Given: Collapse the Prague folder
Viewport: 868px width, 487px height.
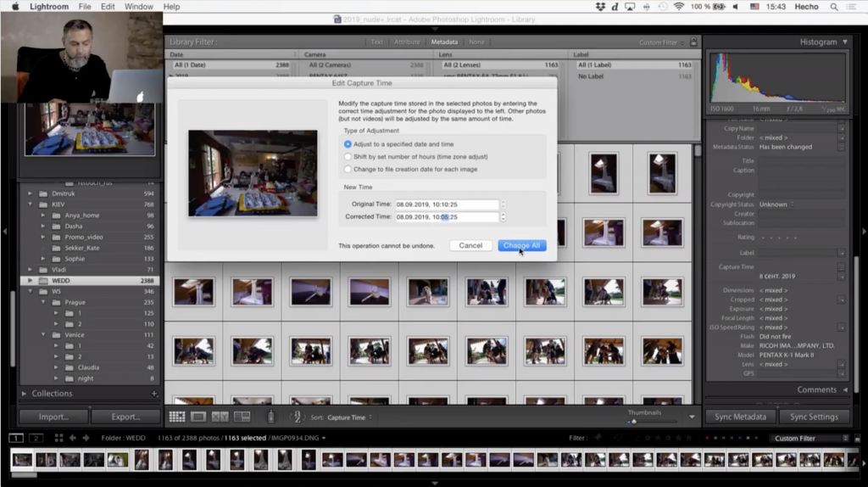Looking at the screenshot, I should [x=43, y=303].
